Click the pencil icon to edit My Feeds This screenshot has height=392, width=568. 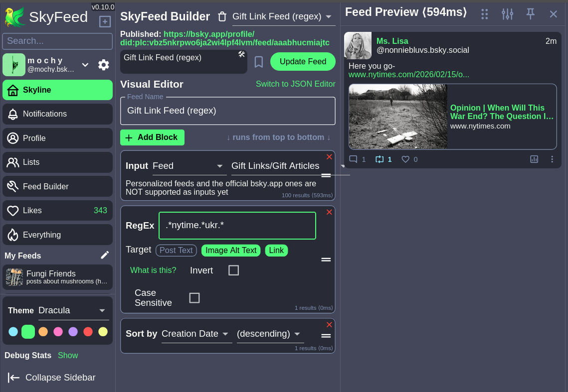coord(105,255)
